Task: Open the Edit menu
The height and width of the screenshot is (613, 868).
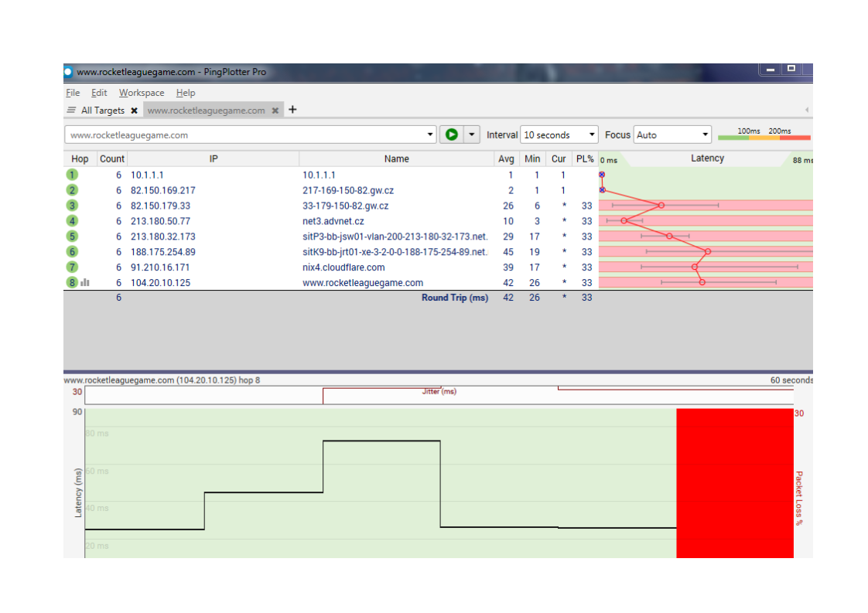Action: click(99, 93)
